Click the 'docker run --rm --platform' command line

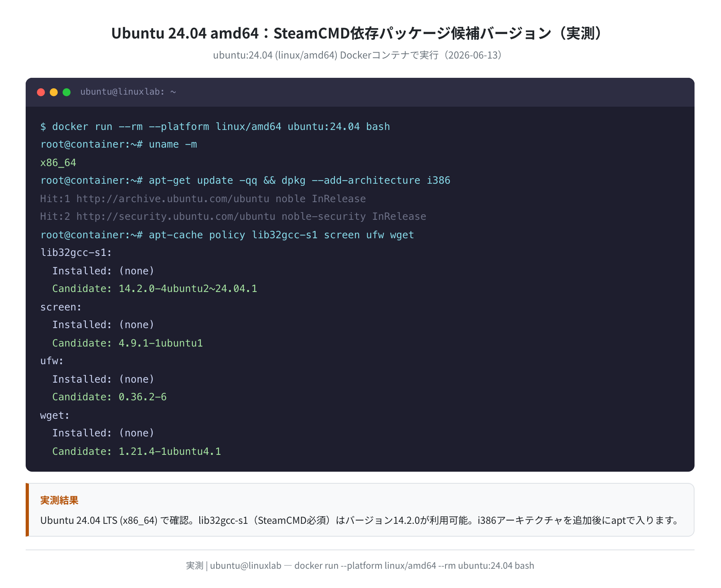(215, 127)
